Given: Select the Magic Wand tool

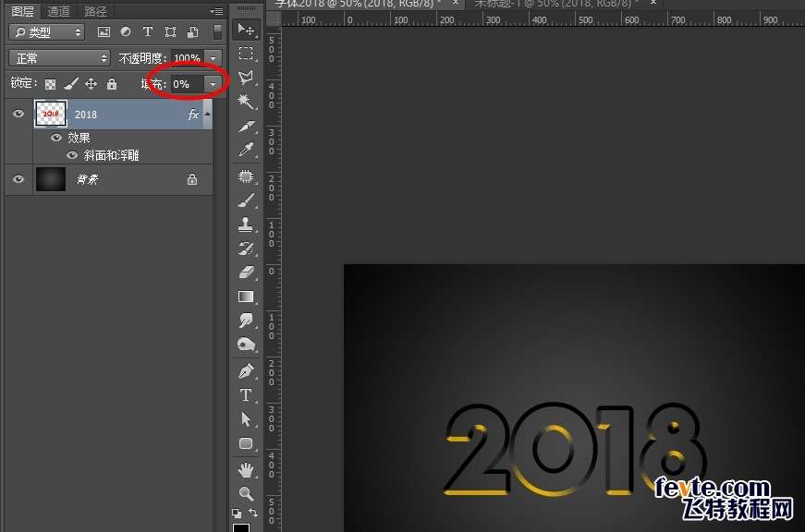Looking at the screenshot, I should click(x=246, y=102).
